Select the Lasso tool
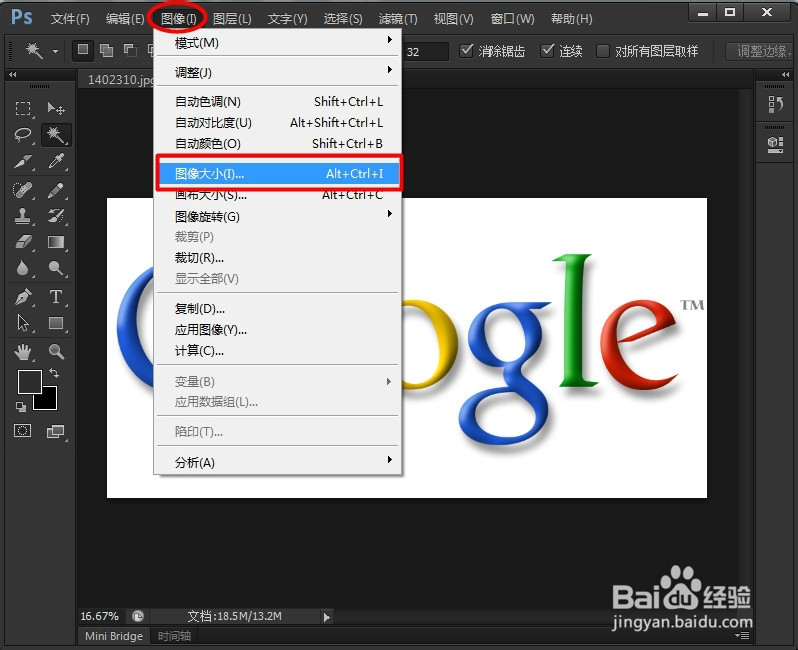Viewport: 798px width, 650px height. (23, 135)
